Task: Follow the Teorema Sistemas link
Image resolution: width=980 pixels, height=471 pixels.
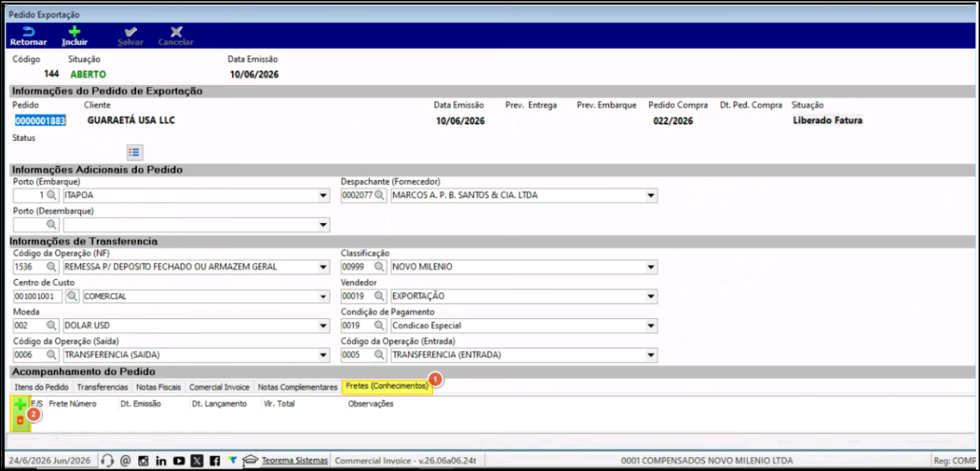Action: click(294, 461)
